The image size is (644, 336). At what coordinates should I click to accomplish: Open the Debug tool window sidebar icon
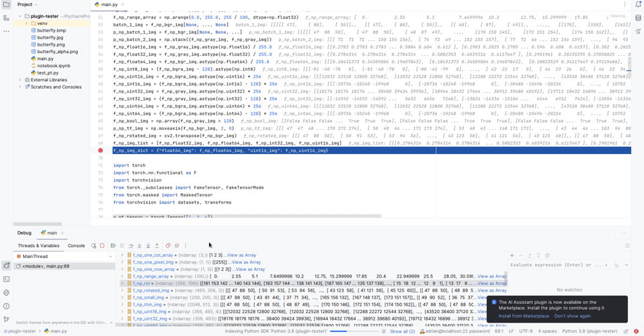6,265
